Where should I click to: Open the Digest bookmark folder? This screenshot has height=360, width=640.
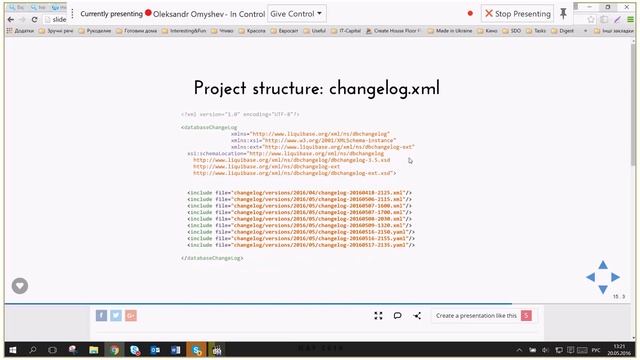(562, 31)
